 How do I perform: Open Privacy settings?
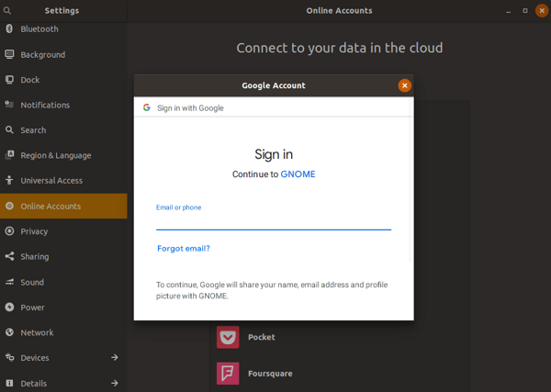pos(63,231)
